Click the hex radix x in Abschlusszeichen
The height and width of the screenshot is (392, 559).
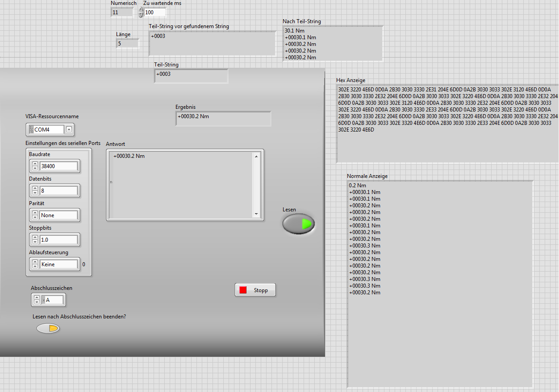(x=43, y=300)
